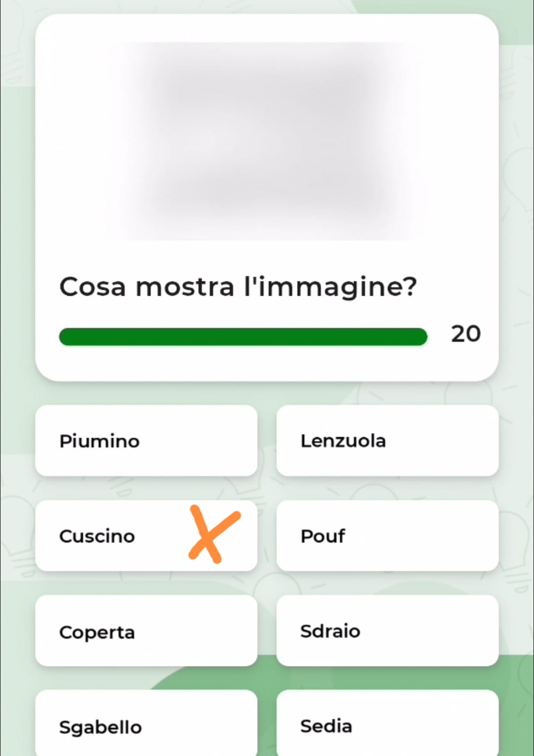
Task: Select the Sgabello answer
Action: 146,723
